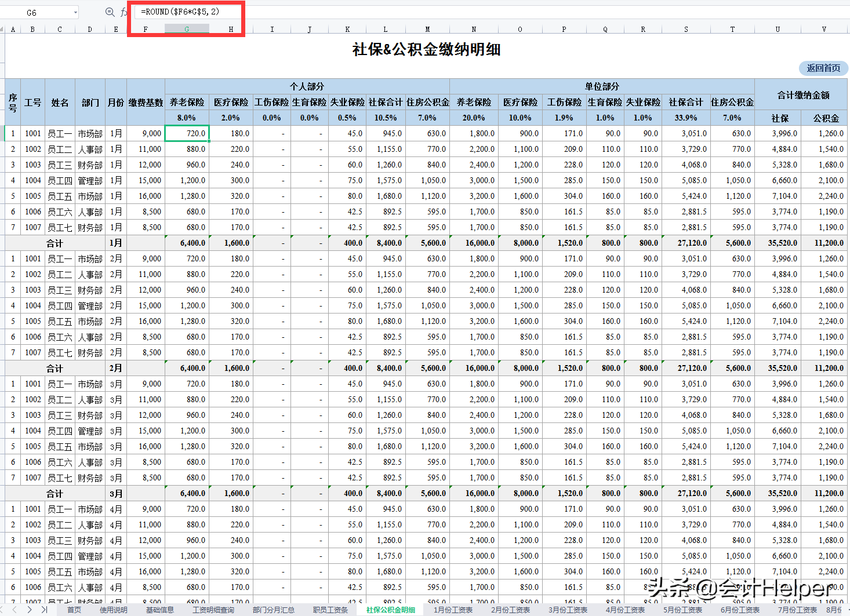The height and width of the screenshot is (616, 850).
Task: Click the 合计 label of the 1月 total row
Action: tap(55, 243)
